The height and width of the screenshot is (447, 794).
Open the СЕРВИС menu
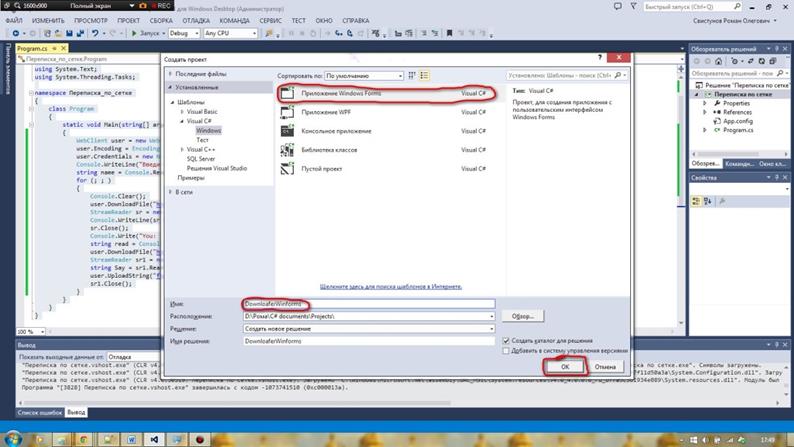(x=270, y=21)
